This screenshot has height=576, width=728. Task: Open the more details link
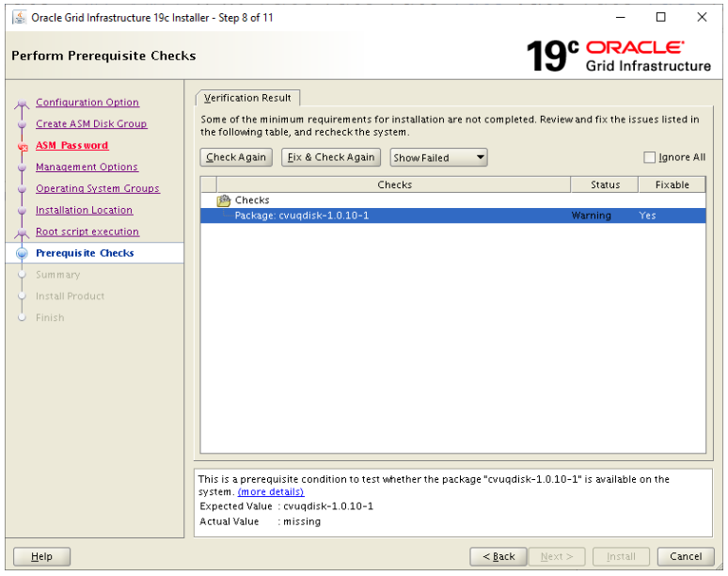[x=271, y=491]
